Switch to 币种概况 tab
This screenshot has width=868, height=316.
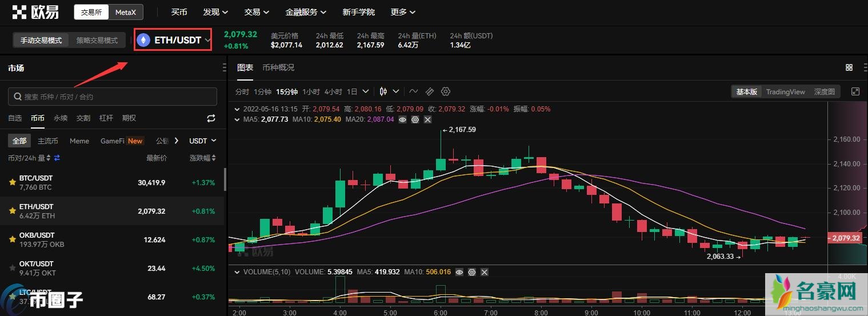pyautogui.click(x=278, y=67)
